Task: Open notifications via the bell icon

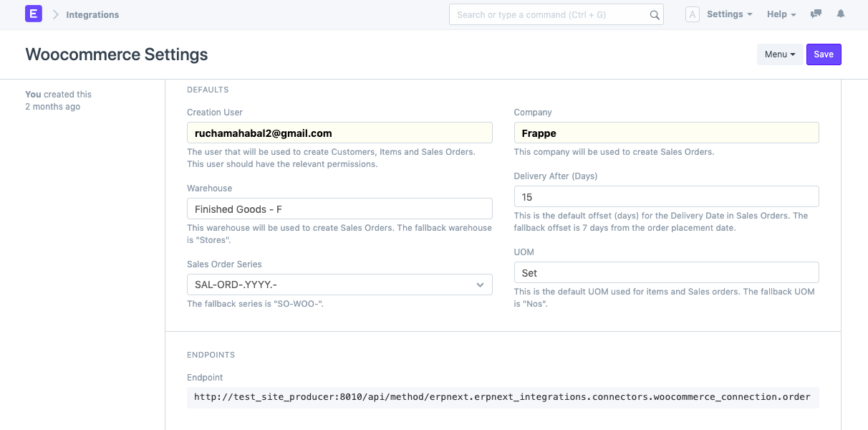Action: 840,14
